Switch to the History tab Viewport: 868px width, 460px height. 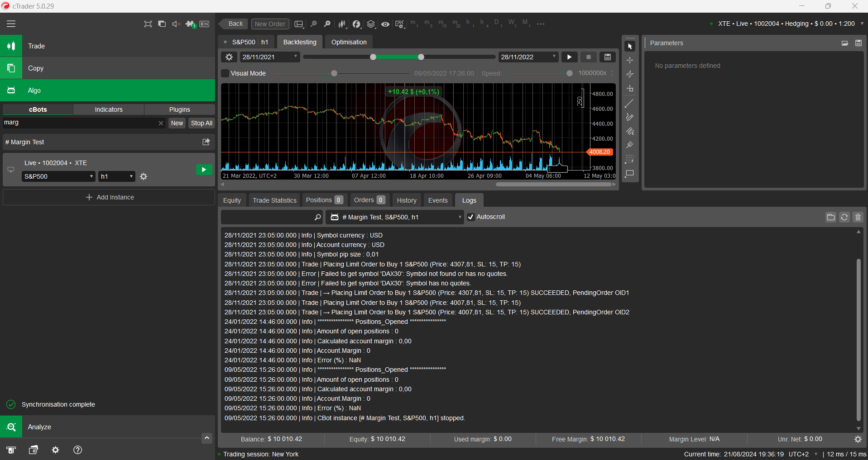click(x=407, y=200)
